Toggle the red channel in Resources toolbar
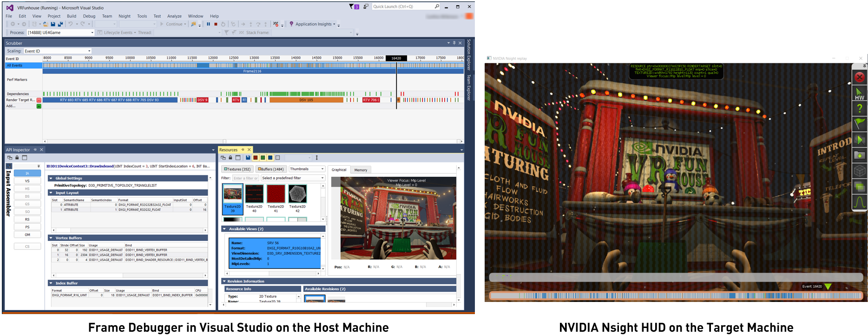This screenshot has height=335, width=868. click(x=255, y=158)
